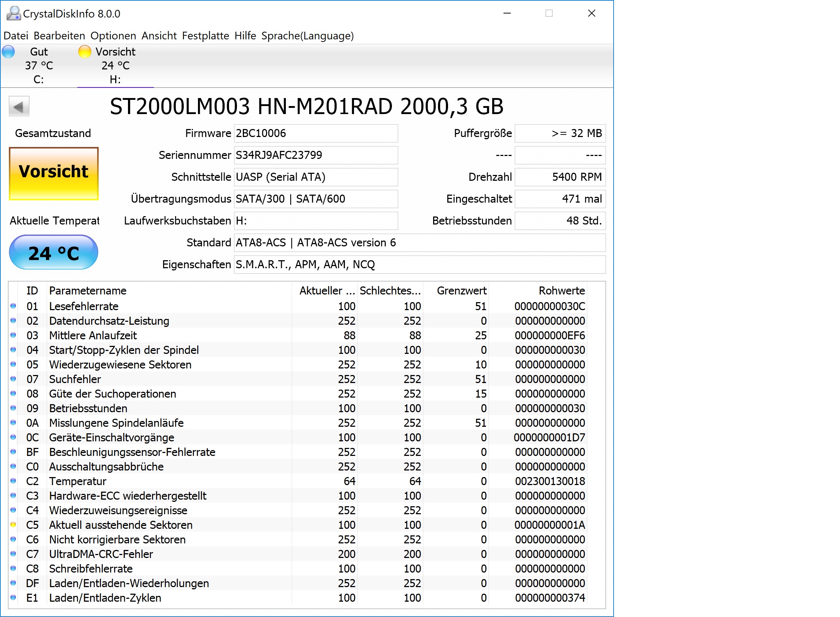Switch to the H: drive tab
Screen dimensions: 840x617
tap(115, 66)
